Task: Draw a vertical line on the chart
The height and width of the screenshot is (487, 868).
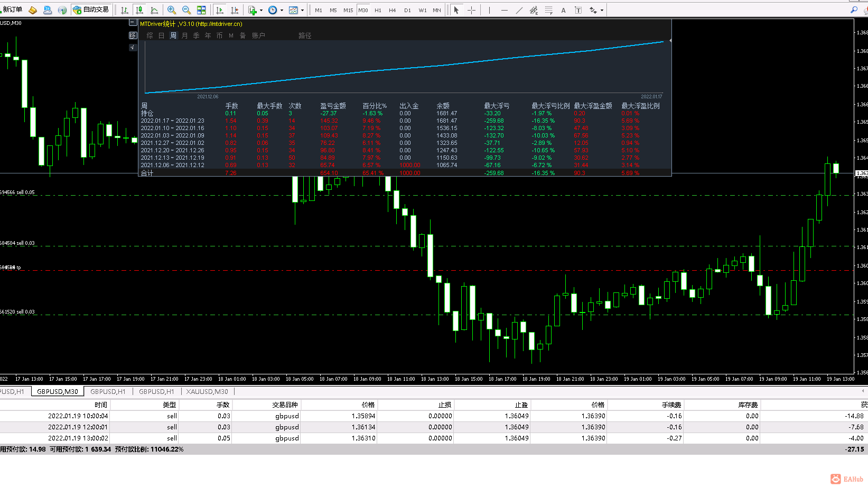Action: [x=489, y=10]
